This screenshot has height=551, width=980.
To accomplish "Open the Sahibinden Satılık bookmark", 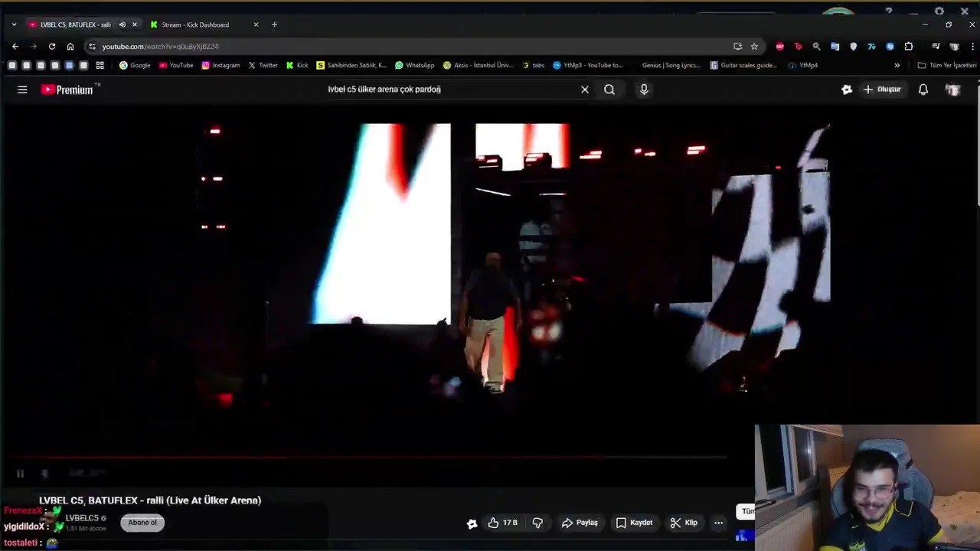I will point(351,65).
